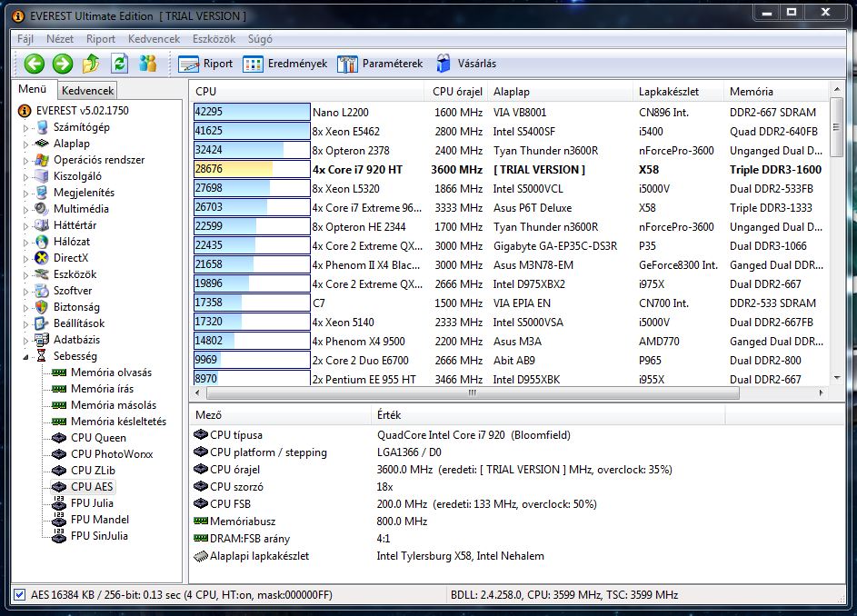Viewport: 857px width, 616px height.
Task: Select the highlighted 28676 Core i7 920 bar
Action: (x=252, y=169)
